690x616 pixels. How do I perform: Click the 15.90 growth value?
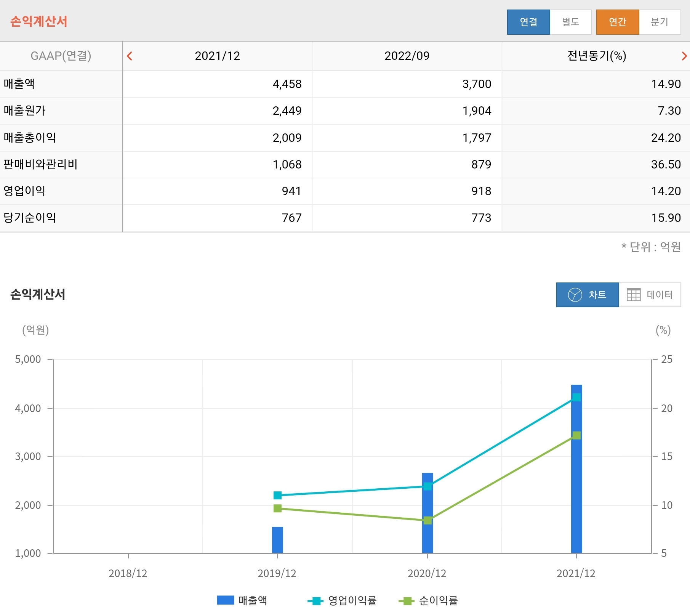666,218
